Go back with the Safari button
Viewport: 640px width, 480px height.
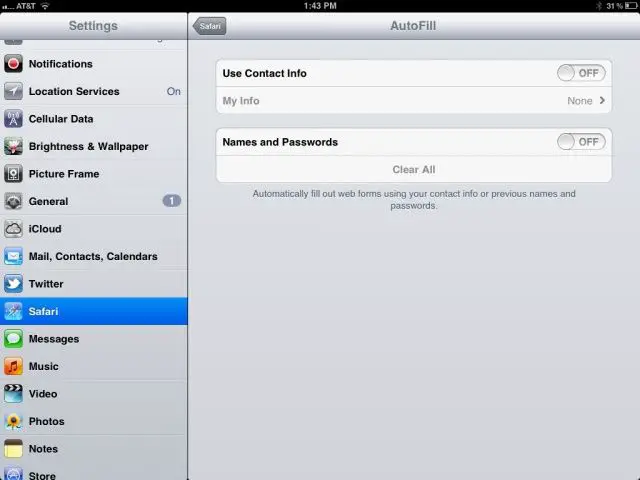click(209, 26)
